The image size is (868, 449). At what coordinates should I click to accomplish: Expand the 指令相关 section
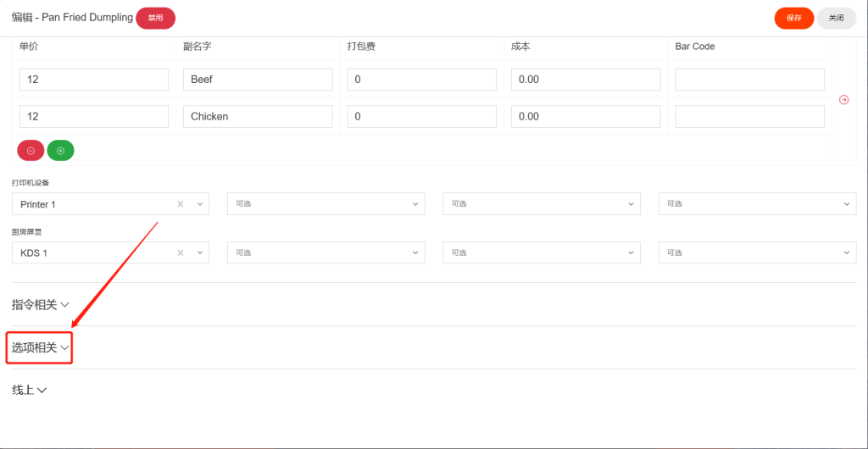click(x=41, y=305)
